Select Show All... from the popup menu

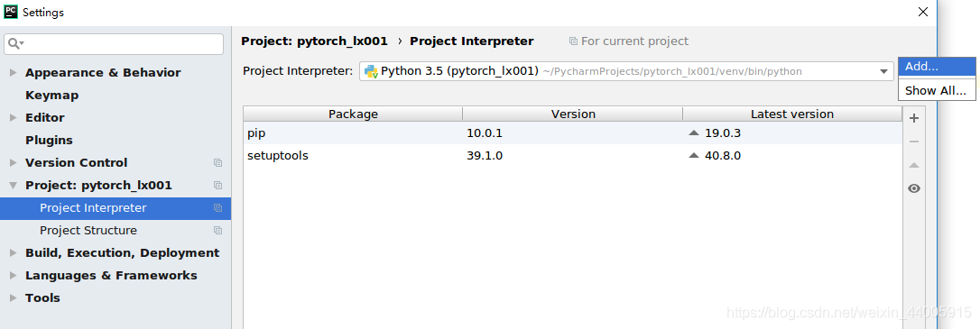pos(937,90)
